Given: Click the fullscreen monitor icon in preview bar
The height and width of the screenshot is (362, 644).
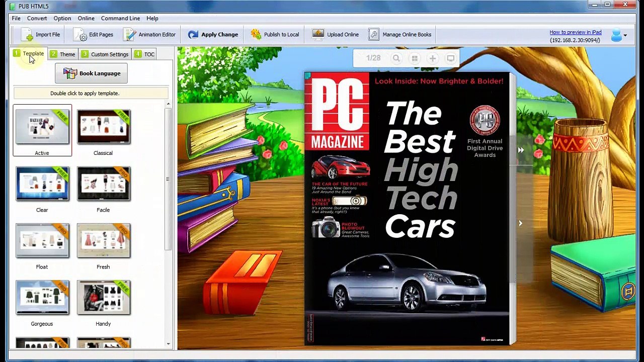Looking at the screenshot, I should pyautogui.click(x=451, y=58).
